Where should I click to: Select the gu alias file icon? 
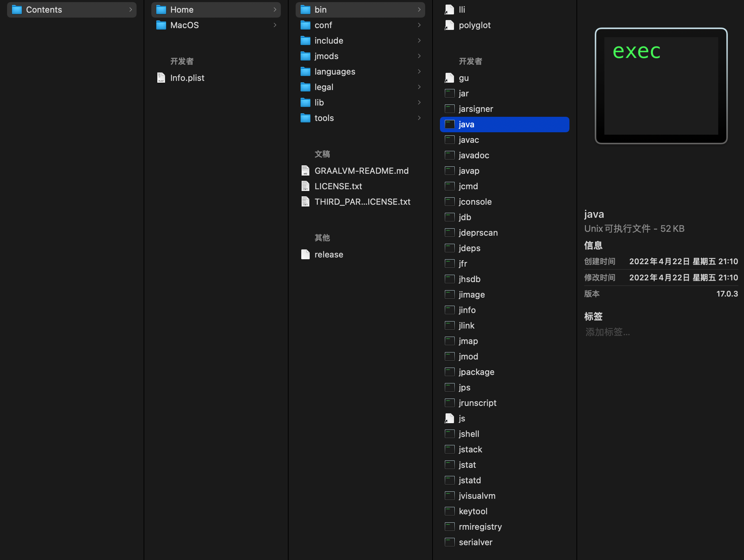(449, 78)
